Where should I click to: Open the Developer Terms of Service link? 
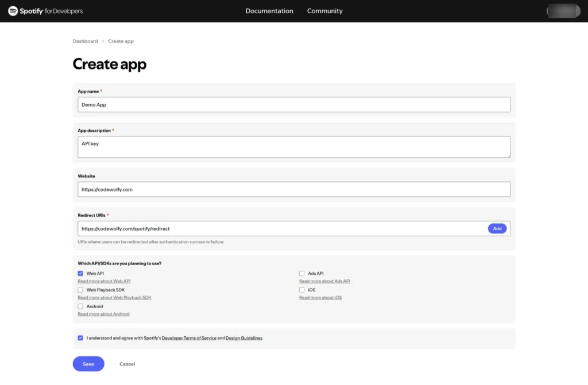point(189,338)
